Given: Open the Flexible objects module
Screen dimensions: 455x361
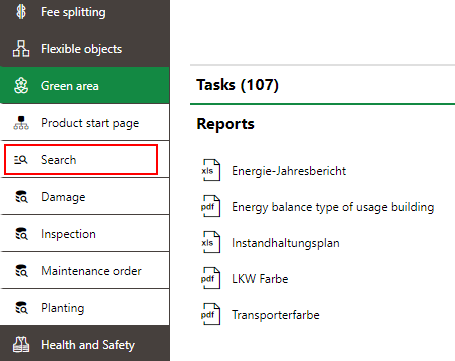Looking at the screenshot, I should coord(85,49).
